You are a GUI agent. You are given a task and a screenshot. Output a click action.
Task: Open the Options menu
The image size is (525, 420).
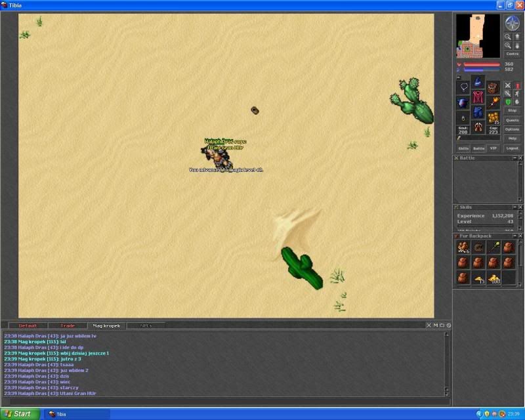(513, 129)
